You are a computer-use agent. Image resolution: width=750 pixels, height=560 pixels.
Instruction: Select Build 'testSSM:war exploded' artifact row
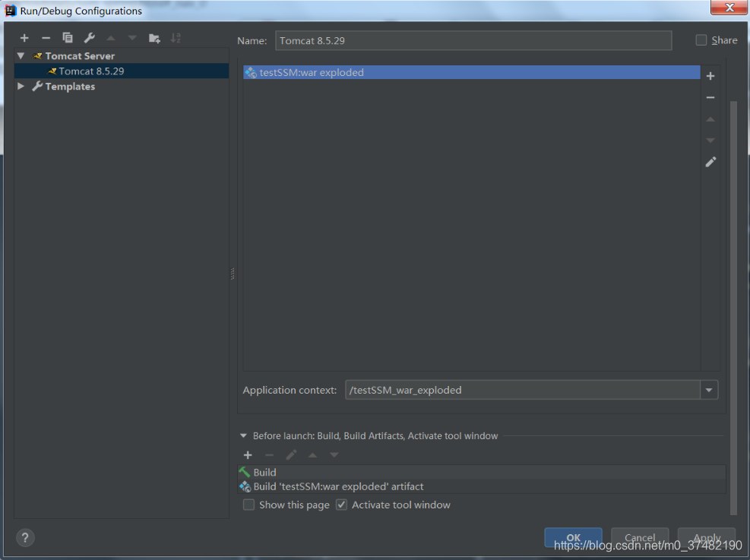tap(482, 486)
